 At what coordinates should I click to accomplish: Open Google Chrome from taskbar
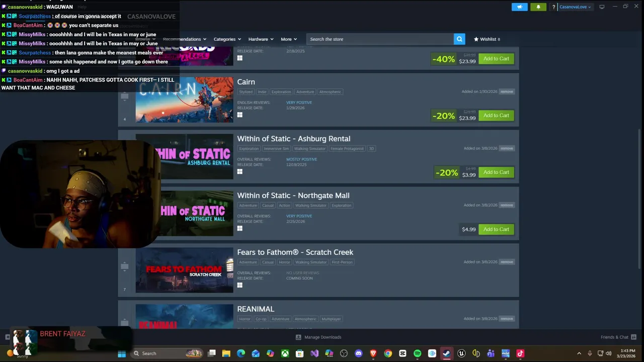(x=388, y=353)
